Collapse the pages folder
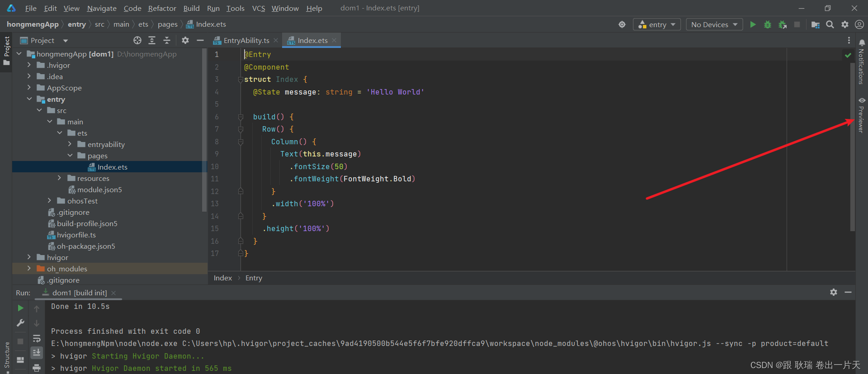 coord(70,156)
